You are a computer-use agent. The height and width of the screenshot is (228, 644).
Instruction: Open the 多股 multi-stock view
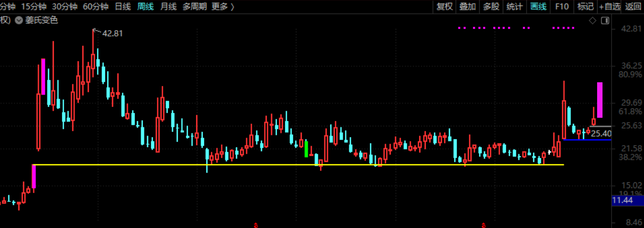pyautogui.click(x=491, y=6)
